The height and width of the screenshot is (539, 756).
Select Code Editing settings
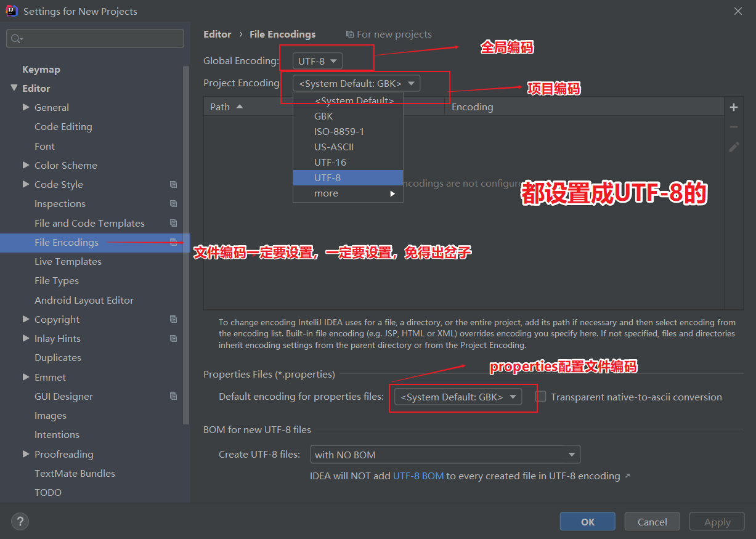(63, 126)
